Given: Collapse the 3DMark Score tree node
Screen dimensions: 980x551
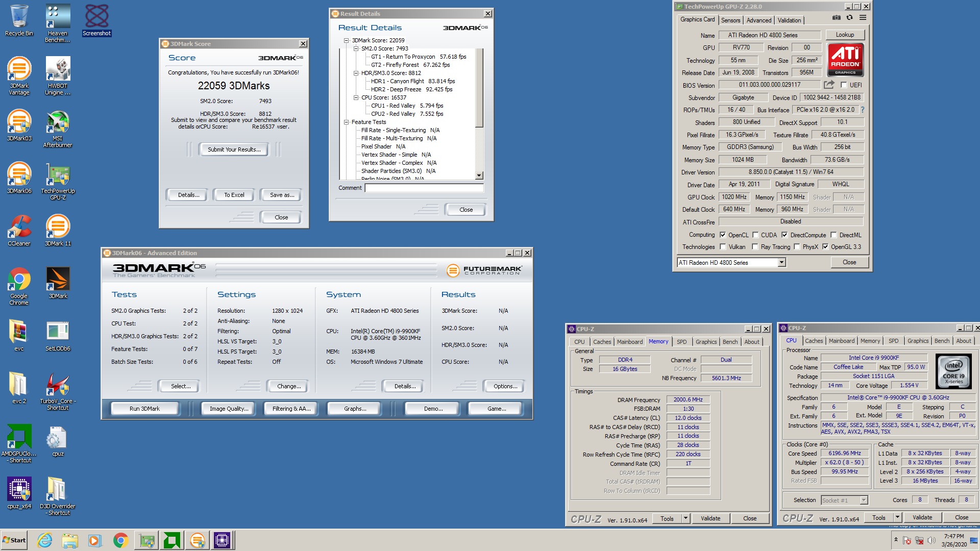Looking at the screenshot, I should coord(346,40).
